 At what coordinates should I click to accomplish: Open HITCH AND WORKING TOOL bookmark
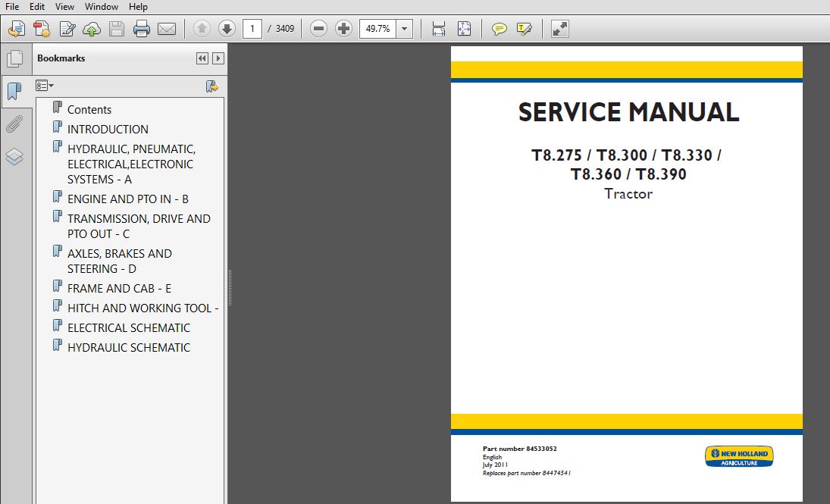143,308
